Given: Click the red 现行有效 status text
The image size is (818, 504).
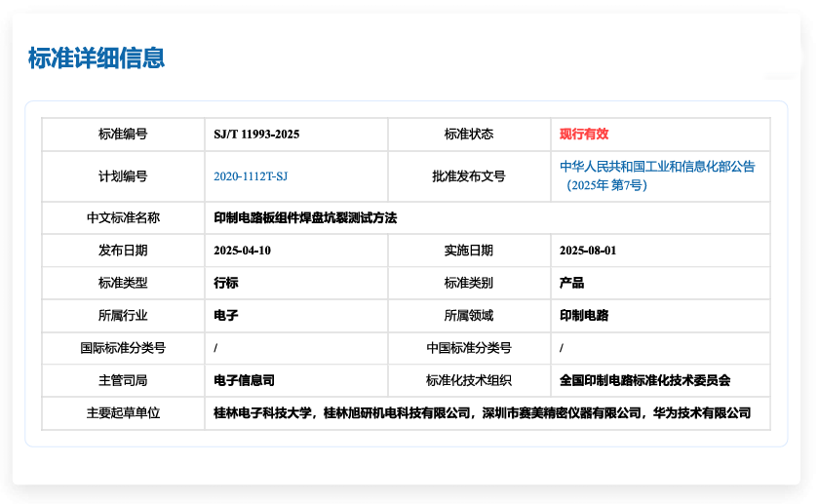Looking at the screenshot, I should point(584,135).
